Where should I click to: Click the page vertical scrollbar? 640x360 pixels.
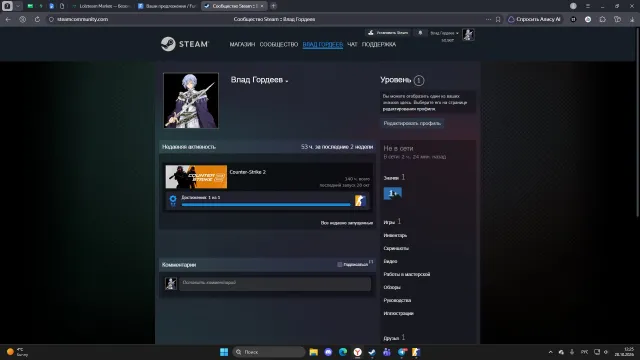638,122
